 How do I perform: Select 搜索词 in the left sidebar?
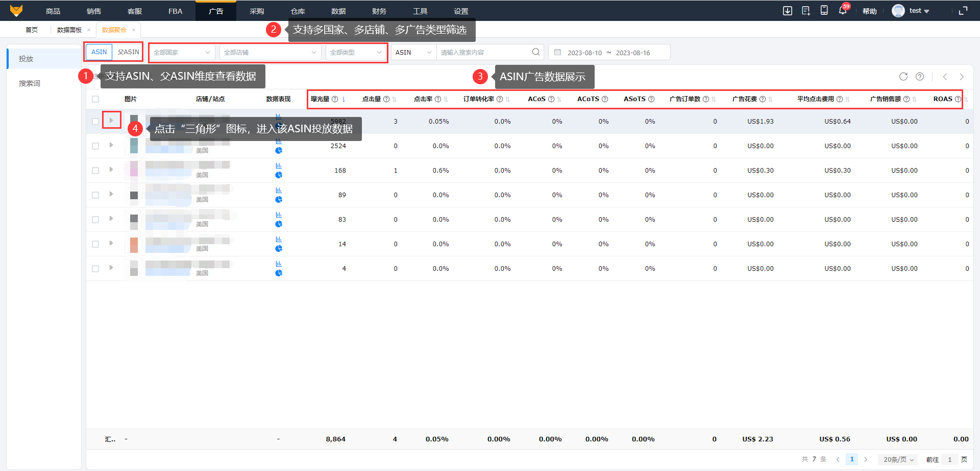tap(30, 83)
